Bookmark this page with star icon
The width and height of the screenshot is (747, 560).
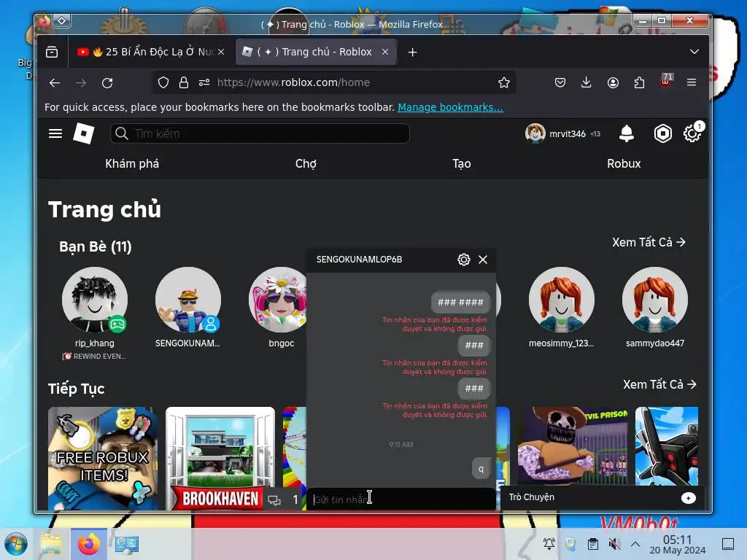click(503, 83)
